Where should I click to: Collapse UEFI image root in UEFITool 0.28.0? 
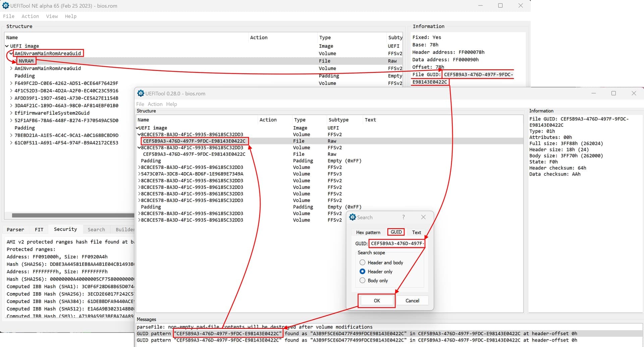(x=138, y=128)
